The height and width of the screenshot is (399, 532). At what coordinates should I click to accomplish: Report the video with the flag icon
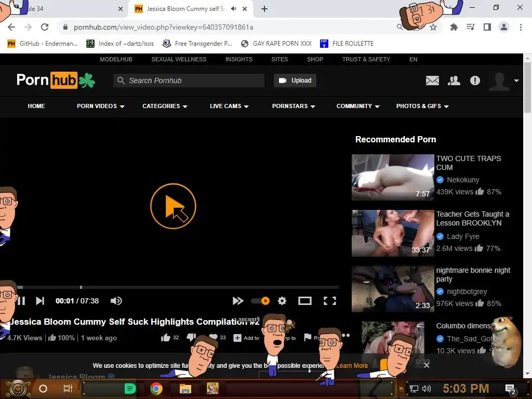pos(308,338)
